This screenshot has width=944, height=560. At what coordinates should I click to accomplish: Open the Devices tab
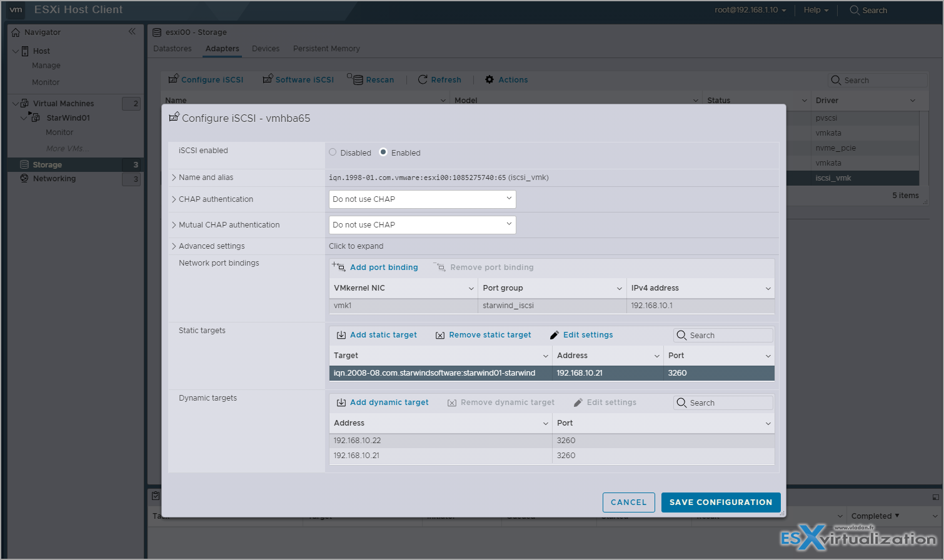(x=266, y=49)
